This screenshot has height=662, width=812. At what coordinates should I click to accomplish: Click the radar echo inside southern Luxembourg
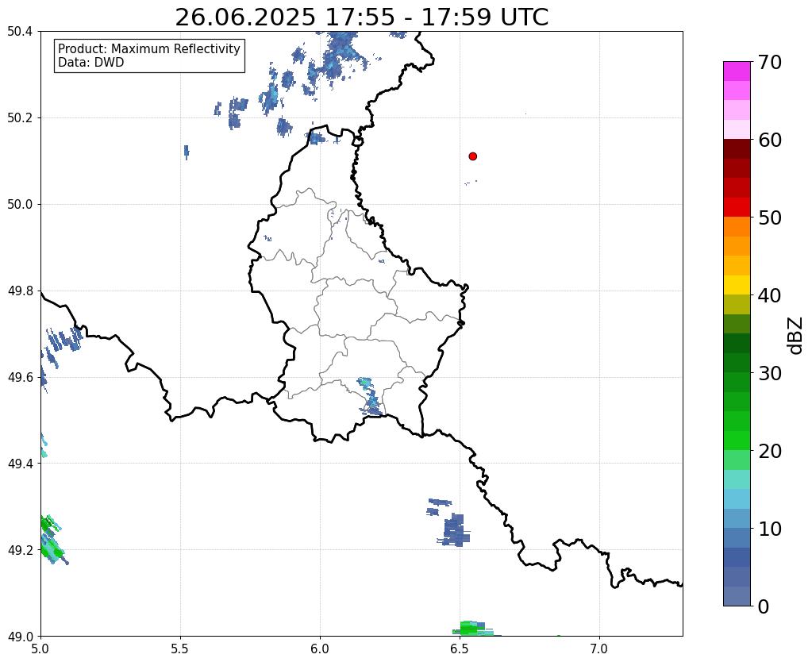[x=370, y=397]
